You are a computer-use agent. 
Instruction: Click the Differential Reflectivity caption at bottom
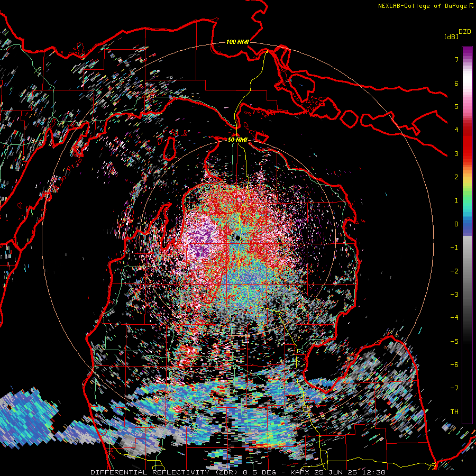(x=238, y=472)
